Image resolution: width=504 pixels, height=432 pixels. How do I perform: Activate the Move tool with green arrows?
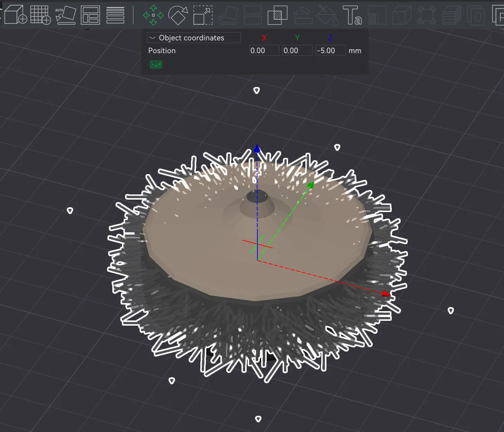point(153,15)
